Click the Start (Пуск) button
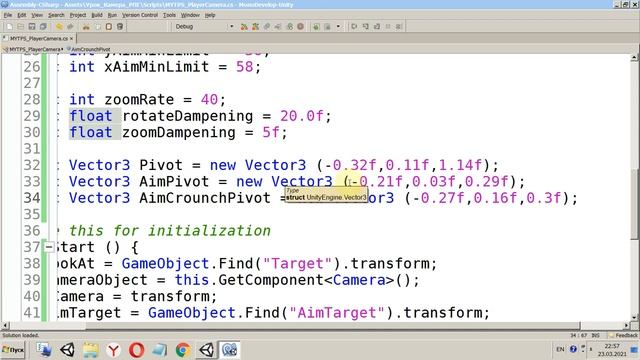 (x=13, y=350)
